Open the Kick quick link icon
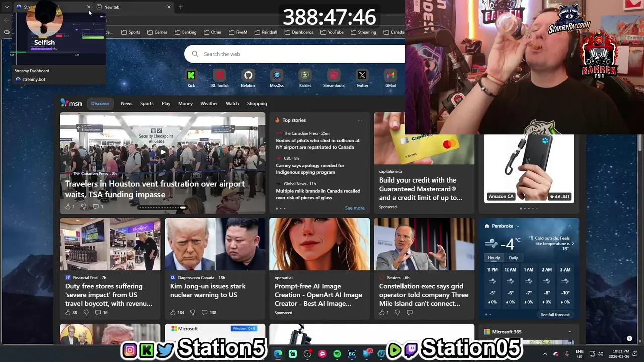The image size is (644, 362). point(191,75)
